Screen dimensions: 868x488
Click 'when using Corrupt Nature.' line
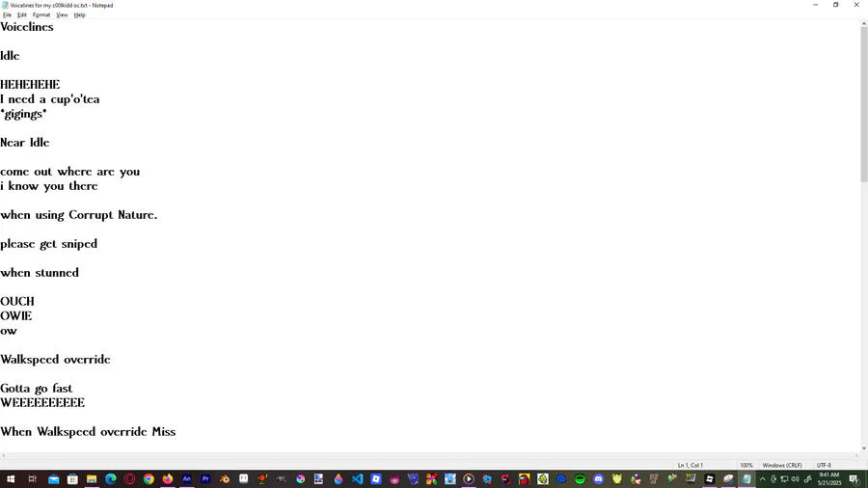click(x=79, y=215)
